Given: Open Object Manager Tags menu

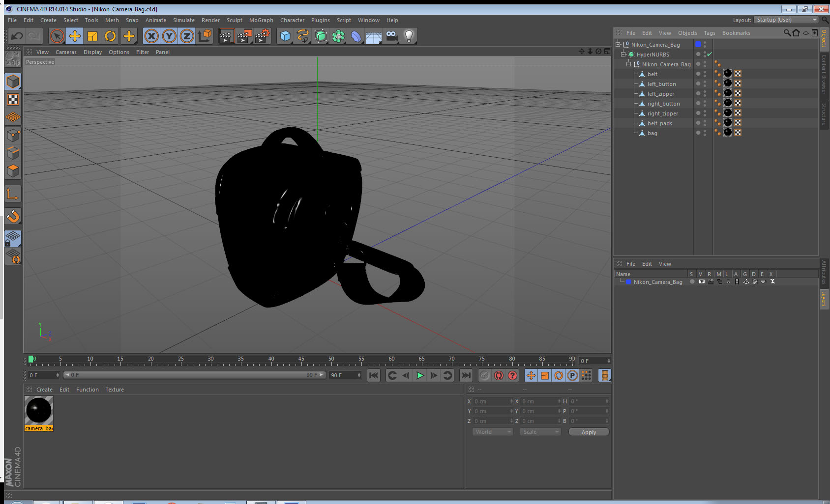Looking at the screenshot, I should click(710, 33).
